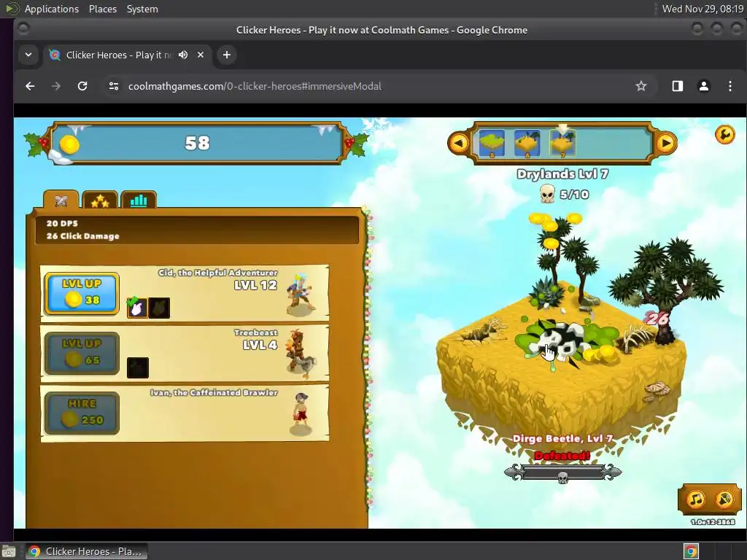The height and width of the screenshot is (560, 747).
Task: Bookmark this page with the star
Action: 641,86
